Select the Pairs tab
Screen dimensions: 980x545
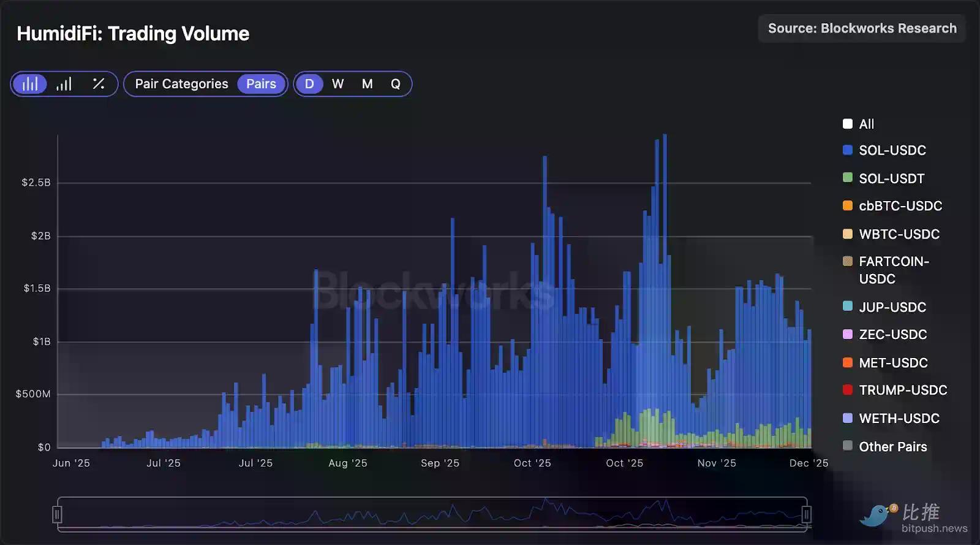click(x=261, y=84)
